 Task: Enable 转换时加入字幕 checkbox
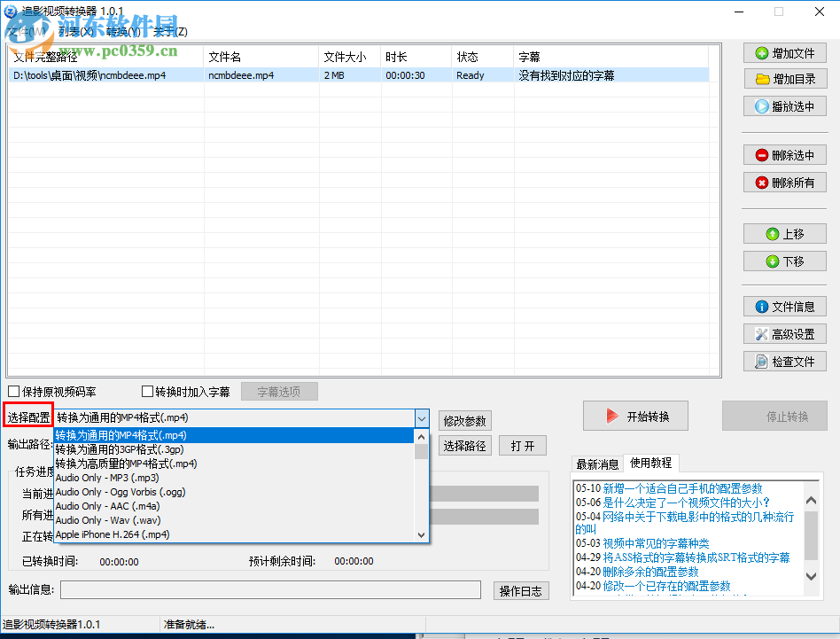[147, 392]
